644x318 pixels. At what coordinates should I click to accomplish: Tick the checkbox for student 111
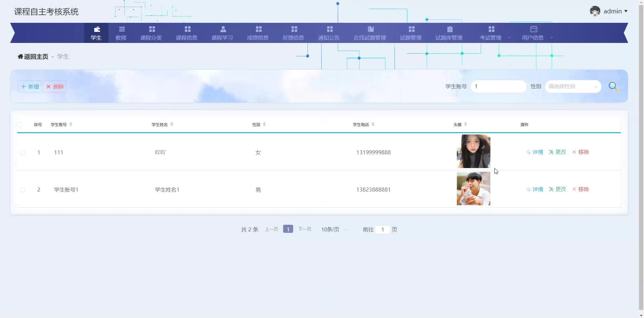[x=23, y=153]
